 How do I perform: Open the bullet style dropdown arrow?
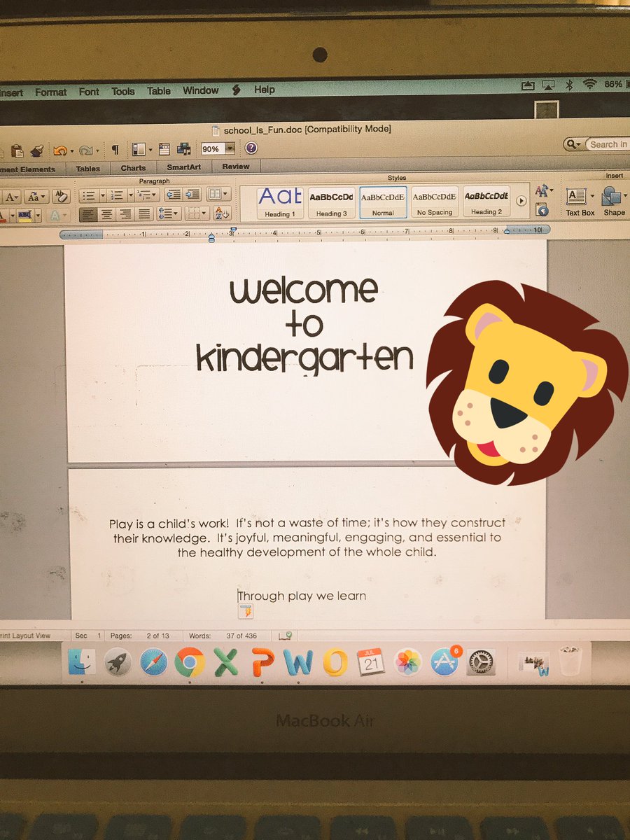click(102, 195)
